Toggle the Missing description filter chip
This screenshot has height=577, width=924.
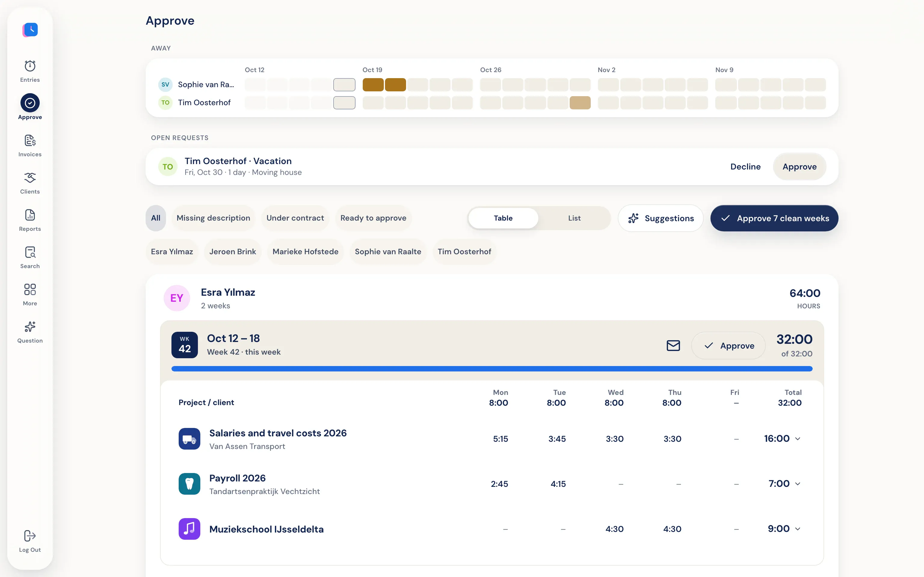213,218
